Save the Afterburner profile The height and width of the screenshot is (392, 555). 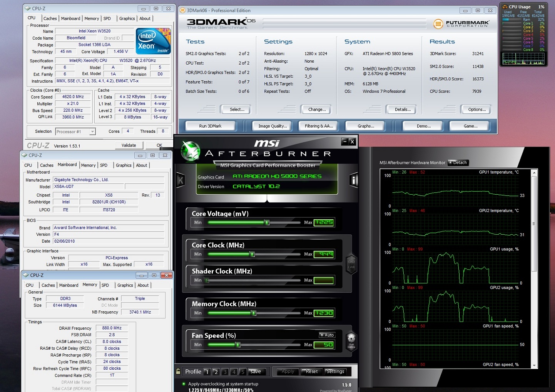(x=256, y=372)
